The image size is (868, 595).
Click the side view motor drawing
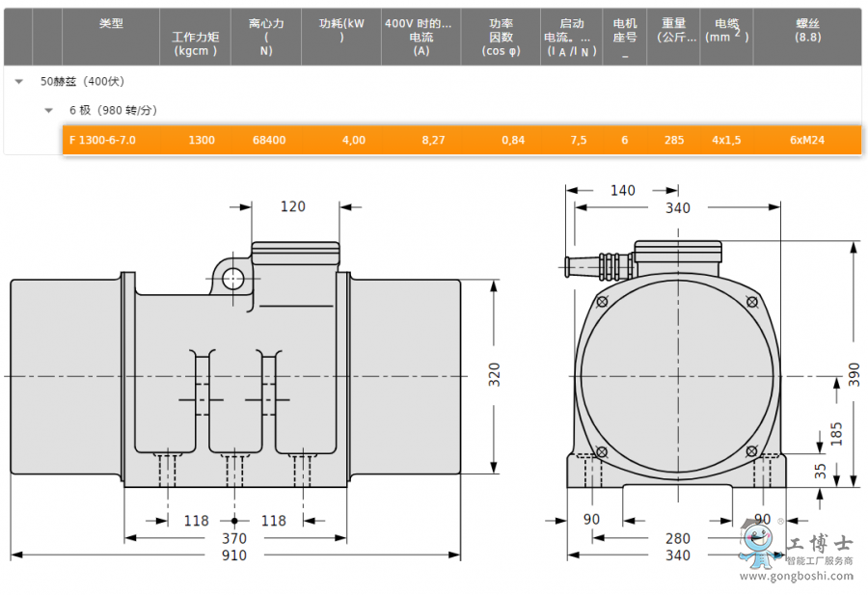coord(234,376)
